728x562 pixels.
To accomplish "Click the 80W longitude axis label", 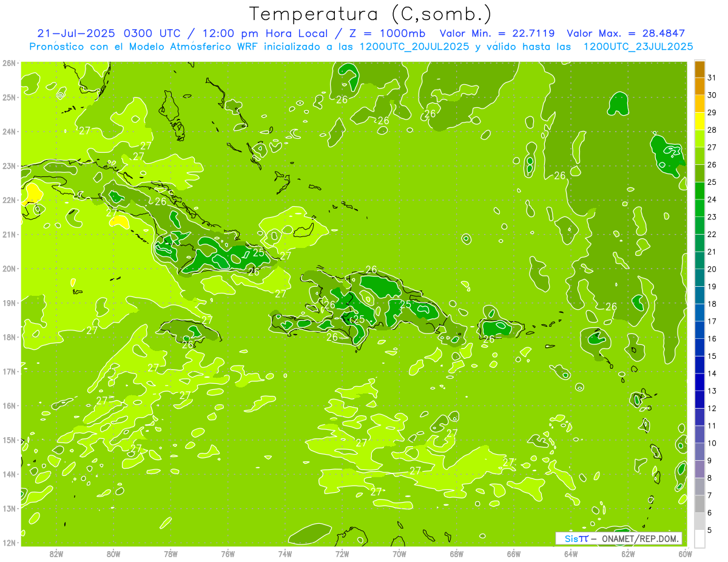I will coord(113,554).
